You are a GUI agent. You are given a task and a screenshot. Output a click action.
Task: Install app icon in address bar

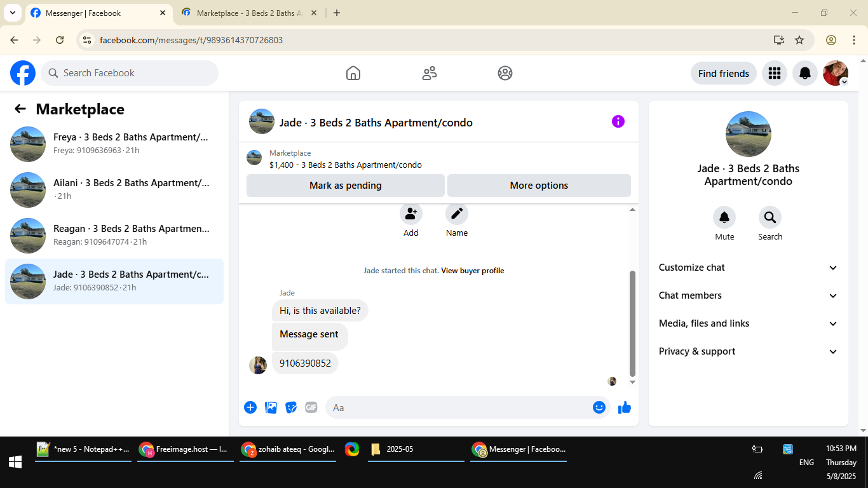[779, 40]
